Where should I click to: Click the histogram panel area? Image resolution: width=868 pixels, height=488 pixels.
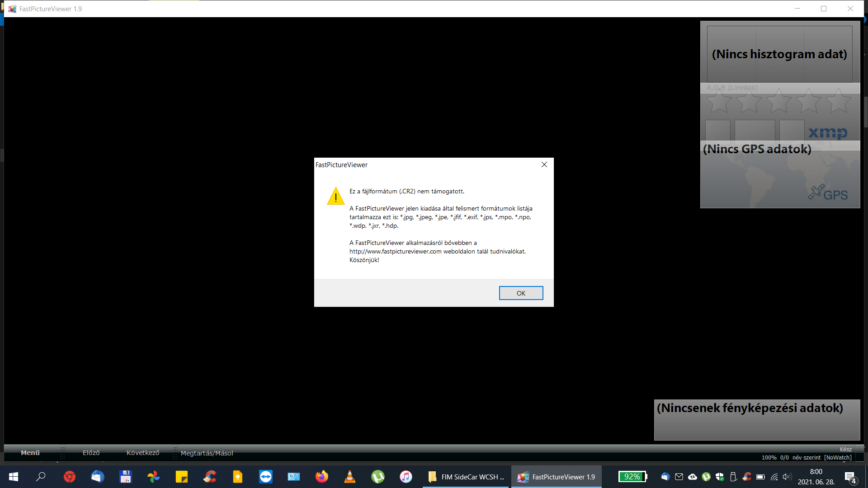coord(780,54)
